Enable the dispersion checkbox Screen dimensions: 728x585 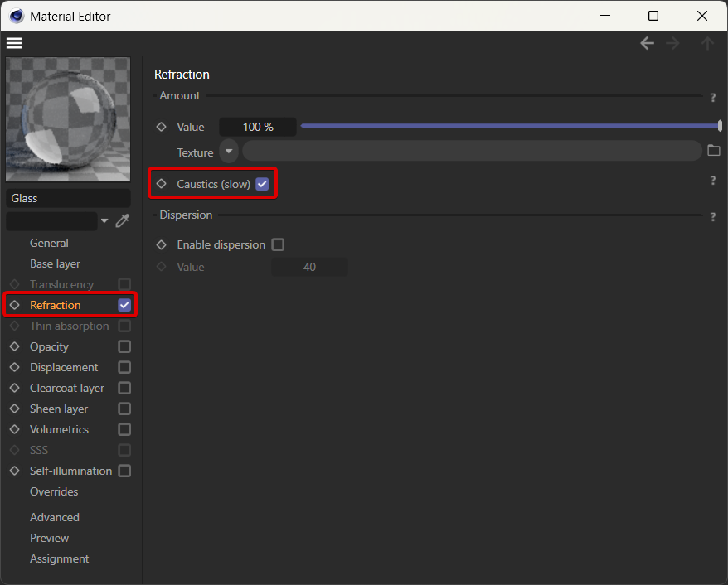point(278,244)
